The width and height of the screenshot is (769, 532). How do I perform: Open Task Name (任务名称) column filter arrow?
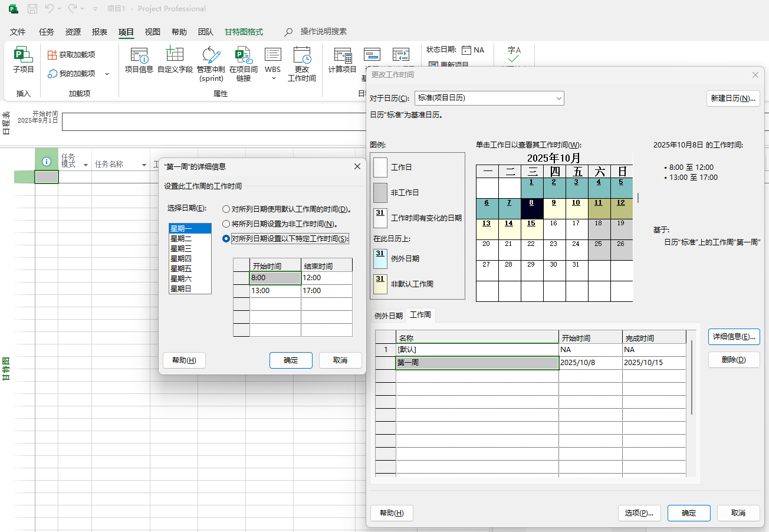tap(144, 165)
